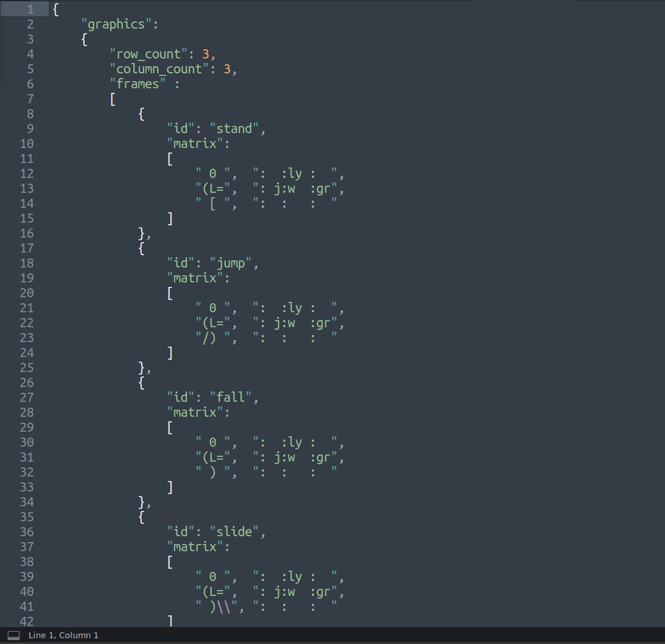Click line number 16 in the gutter

26,233
